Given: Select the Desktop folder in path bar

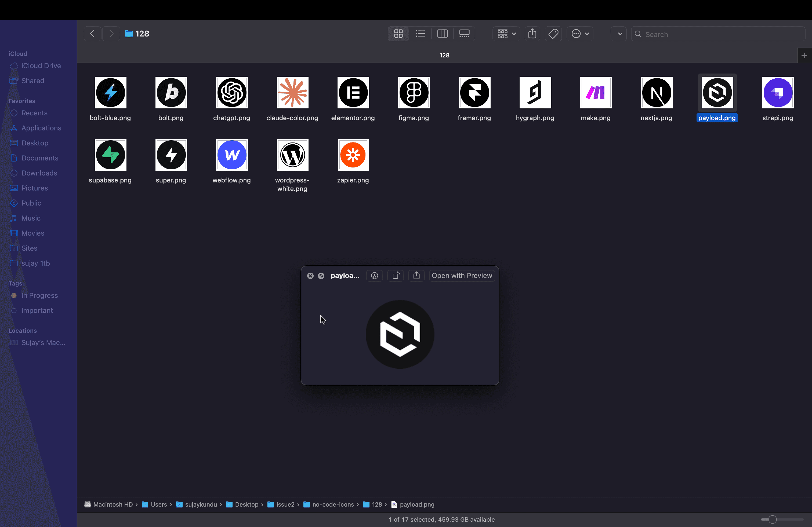Looking at the screenshot, I should (x=246, y=504).
